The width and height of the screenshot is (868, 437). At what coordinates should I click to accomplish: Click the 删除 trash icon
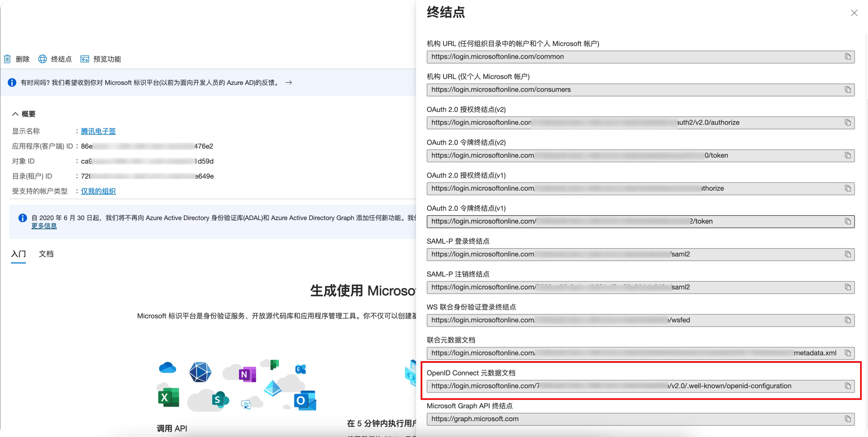pyautogui.click(x=7, y=59)
